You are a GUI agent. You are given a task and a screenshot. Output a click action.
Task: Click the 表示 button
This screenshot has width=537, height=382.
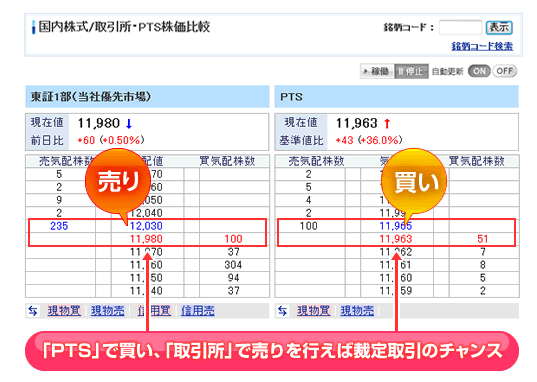coord(499,27)
